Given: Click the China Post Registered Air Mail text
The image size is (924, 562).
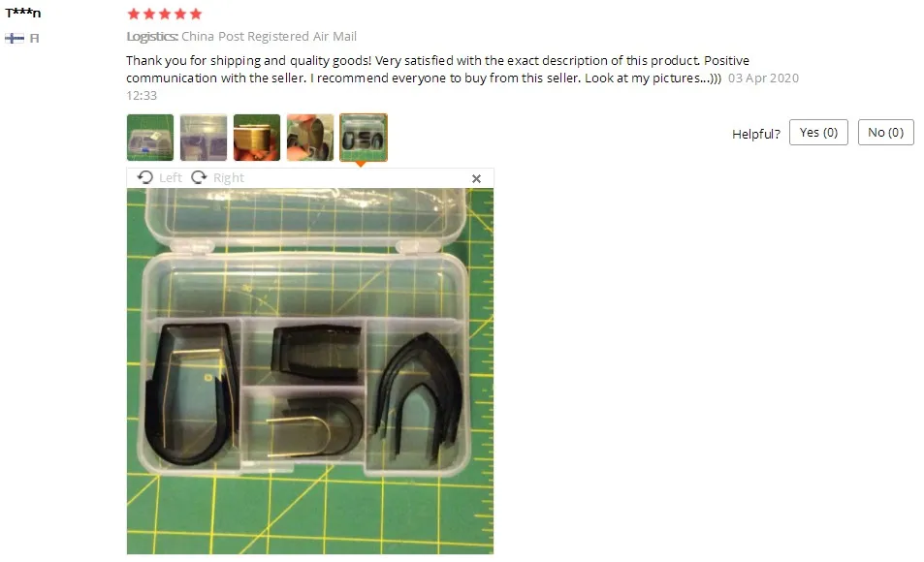Looking at the screenshot, I should (x=269, y=37).
